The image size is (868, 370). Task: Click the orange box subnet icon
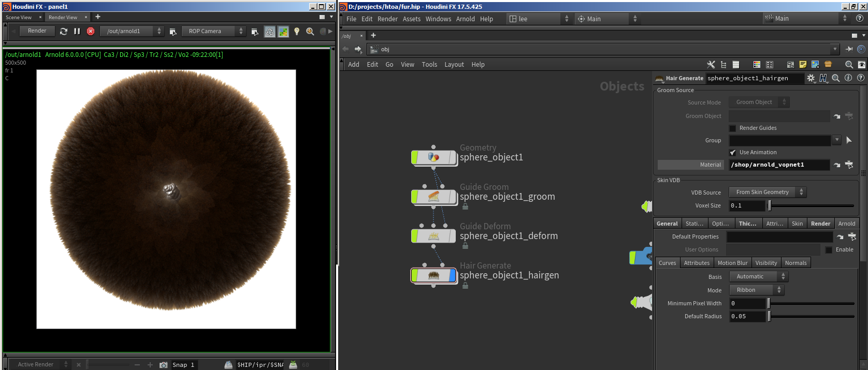tap(828, 64)
